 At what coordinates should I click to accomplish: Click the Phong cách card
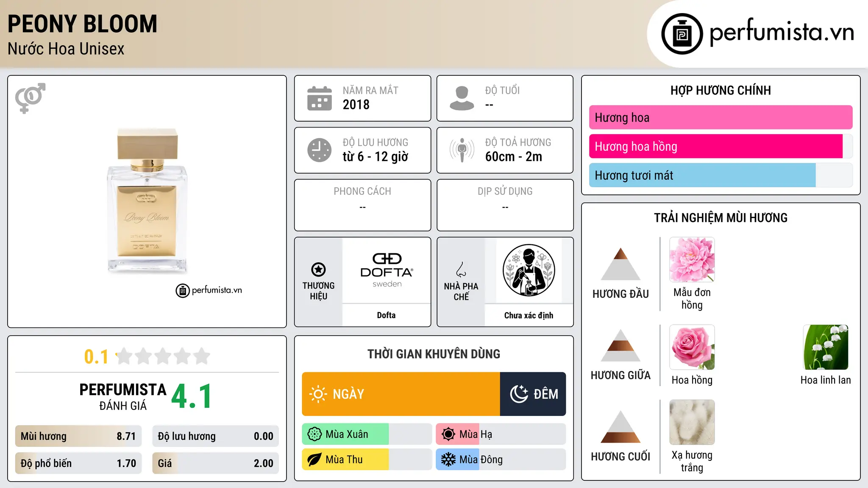click(362, 205)
